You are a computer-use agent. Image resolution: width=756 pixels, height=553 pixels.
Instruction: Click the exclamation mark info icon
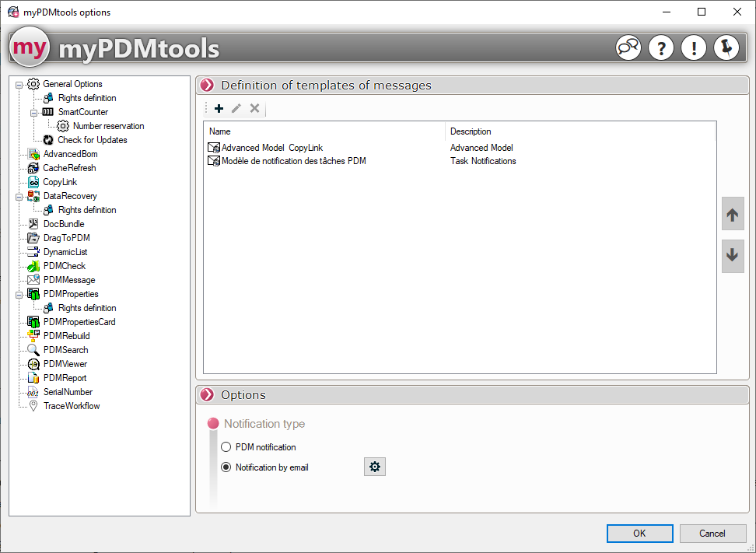click(693, 48)
